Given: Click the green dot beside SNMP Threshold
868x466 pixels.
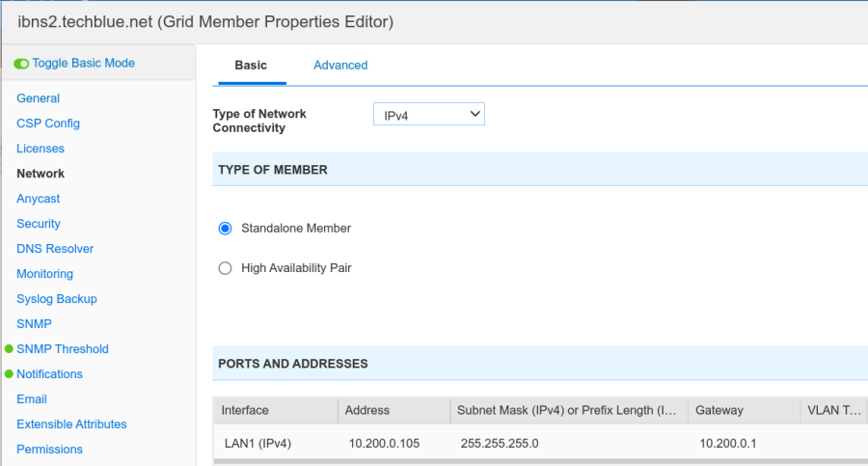Looking at the screenshot, I should tap(9, 349).
